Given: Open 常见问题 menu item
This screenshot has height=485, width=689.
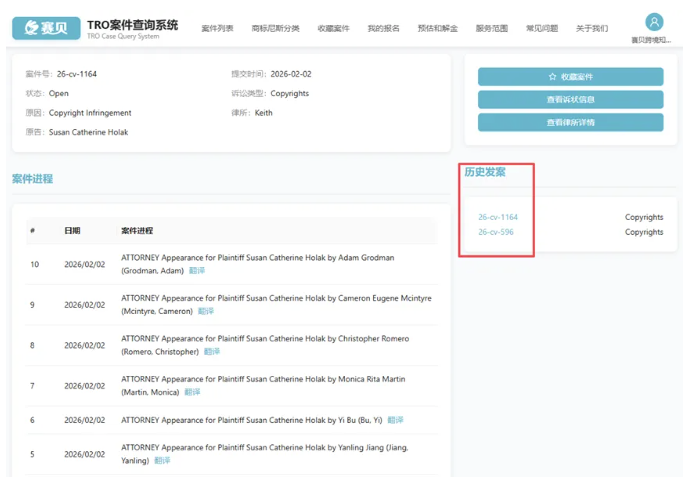Looking at the screenshot, I should (542, 29).
